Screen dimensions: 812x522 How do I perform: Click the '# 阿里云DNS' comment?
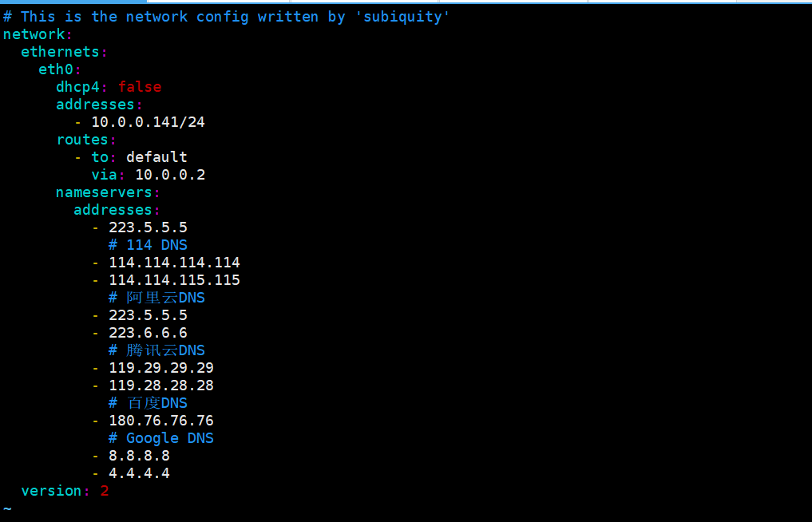[156, 298]
